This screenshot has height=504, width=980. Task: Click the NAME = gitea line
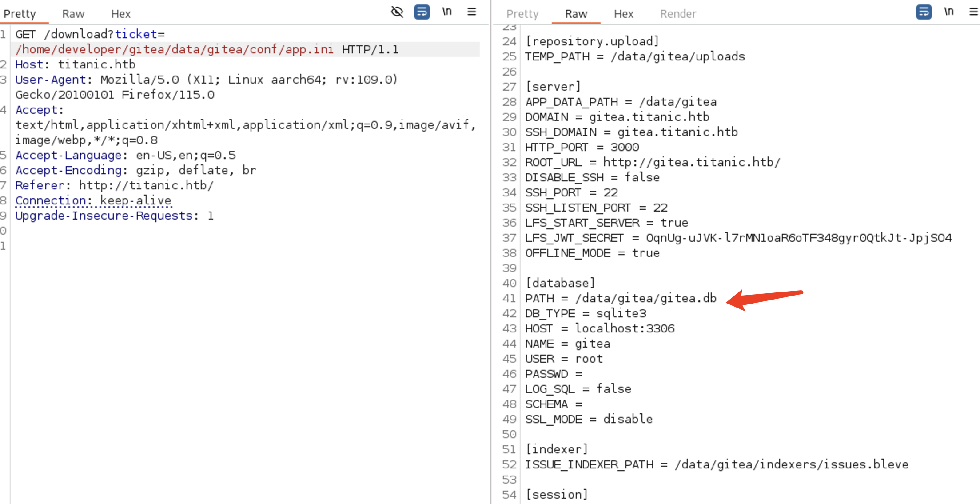point(567,344)
